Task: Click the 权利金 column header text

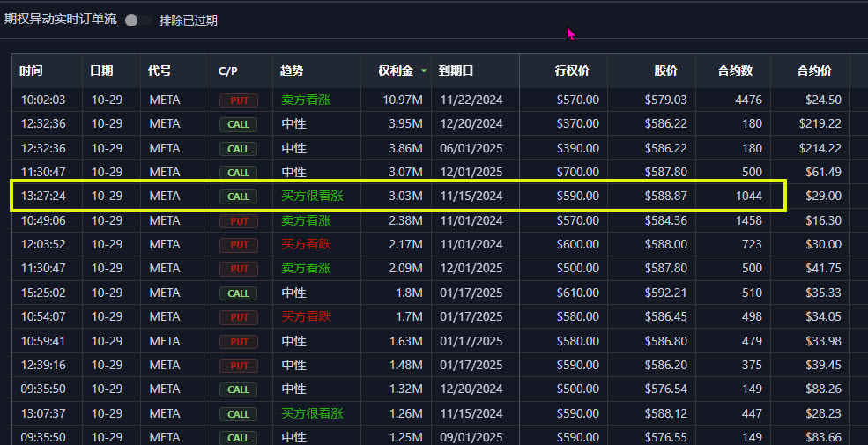Action: 396,70
